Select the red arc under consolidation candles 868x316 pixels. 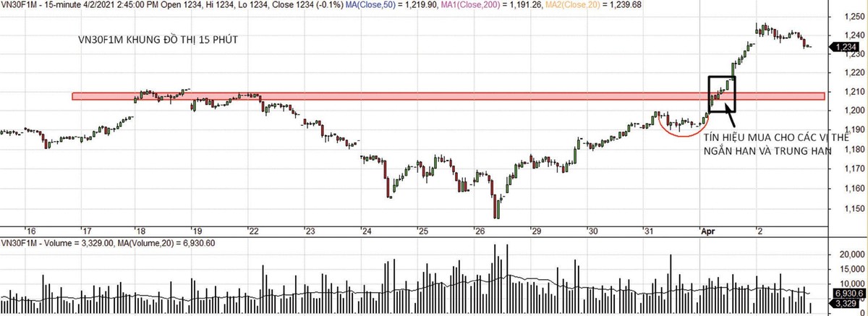(680, 132)
